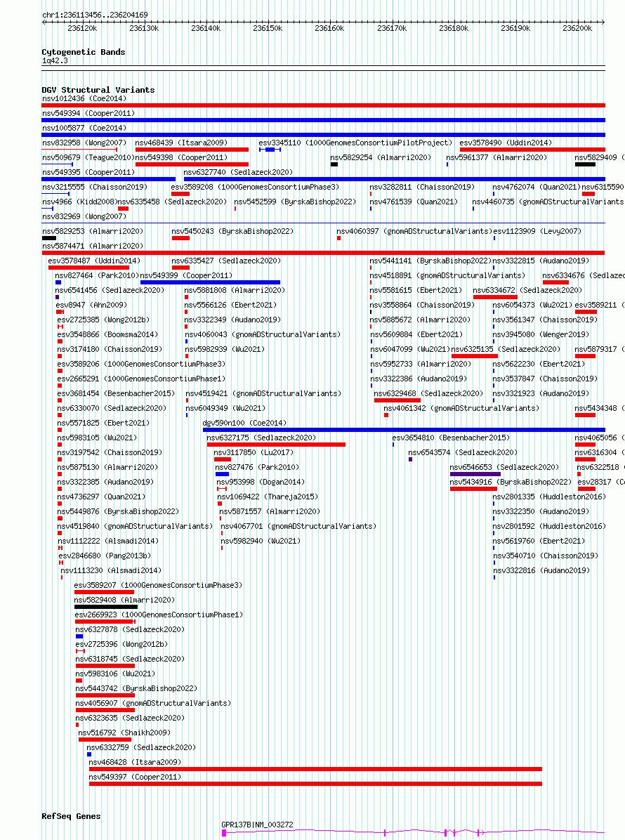Viewport: 625px width, 840px height.
Task: Click the esv3654810 (Besenbacher2015) label
Action: 451,438
